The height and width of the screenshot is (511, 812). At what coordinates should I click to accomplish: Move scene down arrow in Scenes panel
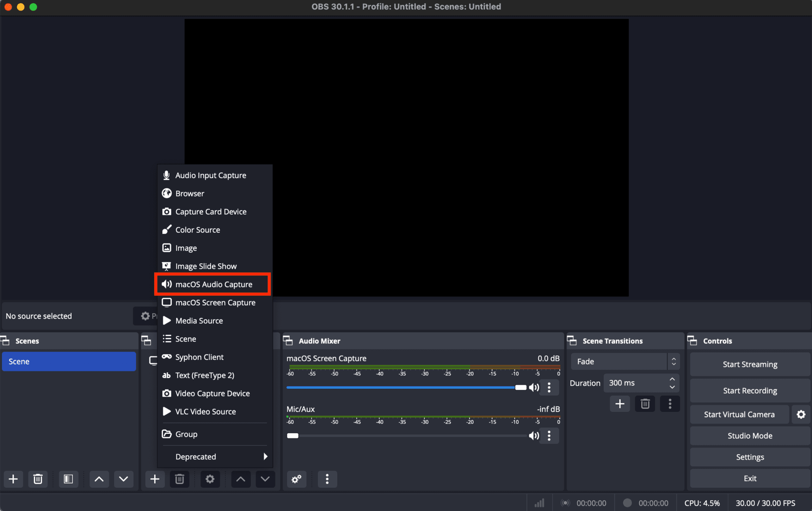click(123, 479)
